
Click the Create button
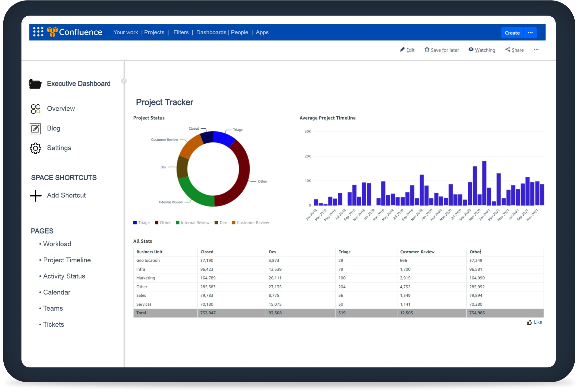512,33
